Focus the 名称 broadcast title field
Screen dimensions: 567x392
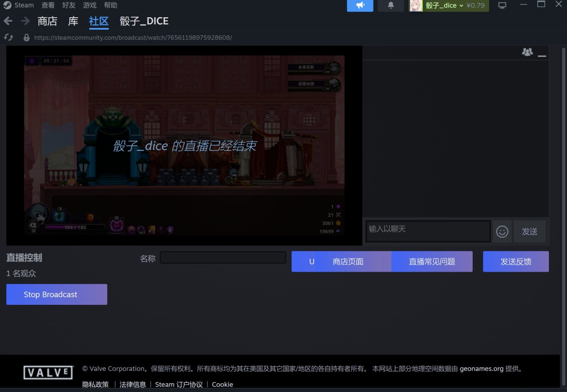(x=223, y=257)
